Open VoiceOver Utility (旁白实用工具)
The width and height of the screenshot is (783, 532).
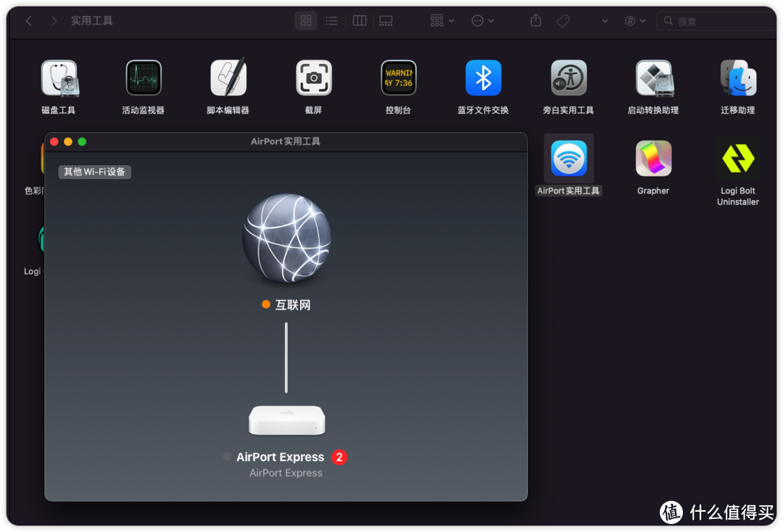click(568, 78)
